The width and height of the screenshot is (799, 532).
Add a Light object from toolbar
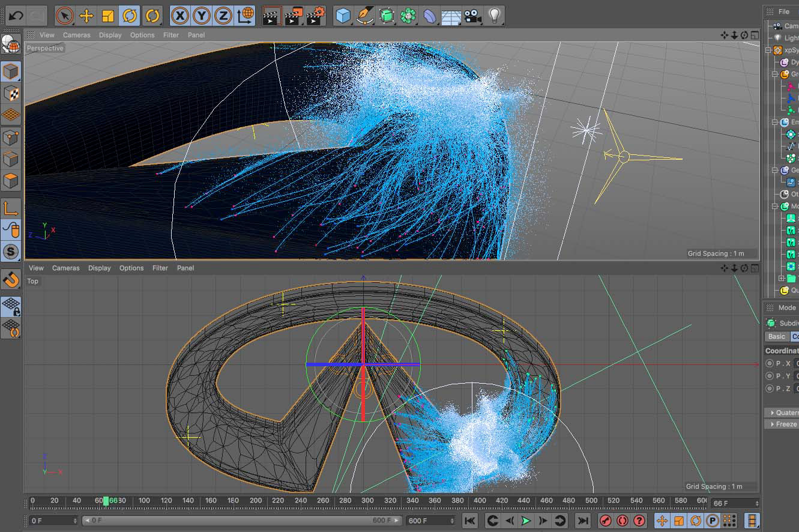(494, 16)
